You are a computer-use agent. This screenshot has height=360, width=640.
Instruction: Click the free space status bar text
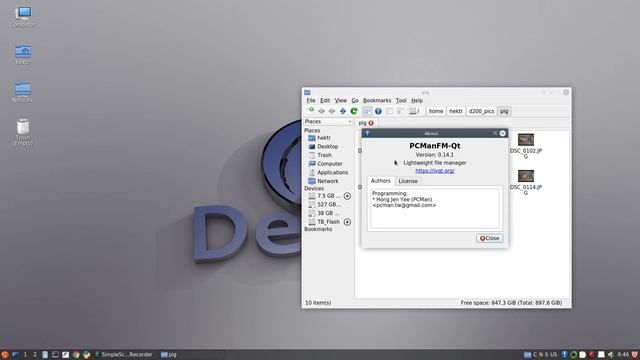511,303
